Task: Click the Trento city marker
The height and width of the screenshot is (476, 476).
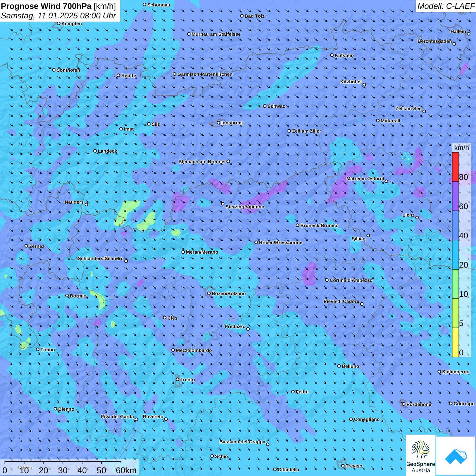Action: pyautogui.click(x=177, y=379)
